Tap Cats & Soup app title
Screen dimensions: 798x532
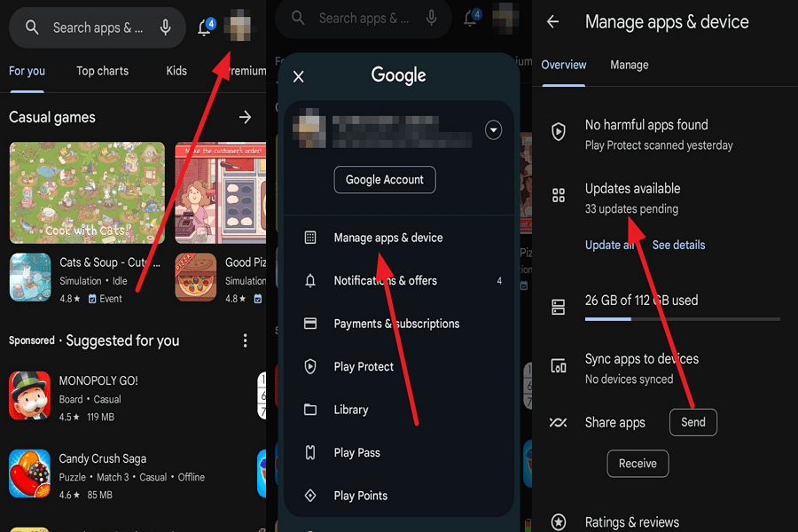tap(109, 262)
